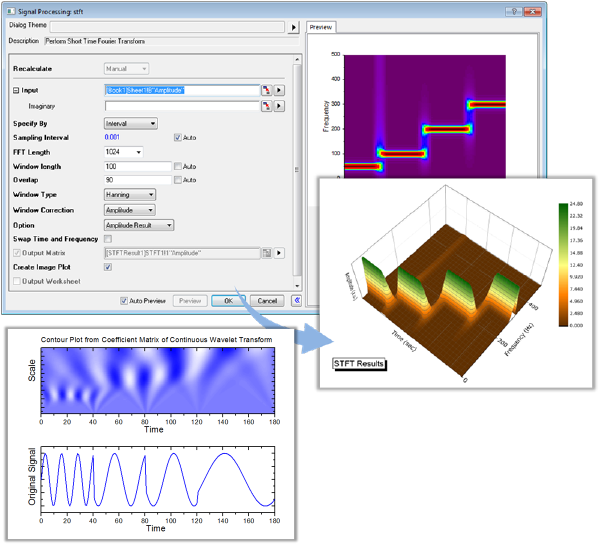Collapse the preview panel with double-arrow icon
This screenshot has width=601, height=545.
coord(296,300)
